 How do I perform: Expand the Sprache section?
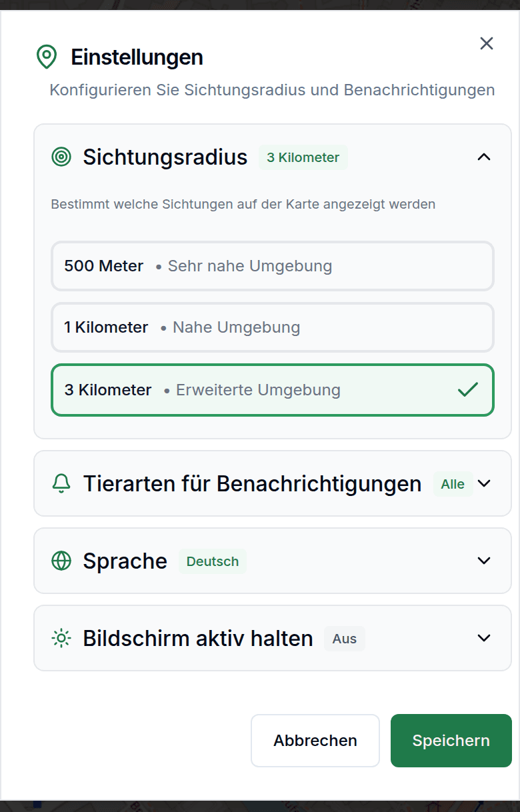pos(483,561)
